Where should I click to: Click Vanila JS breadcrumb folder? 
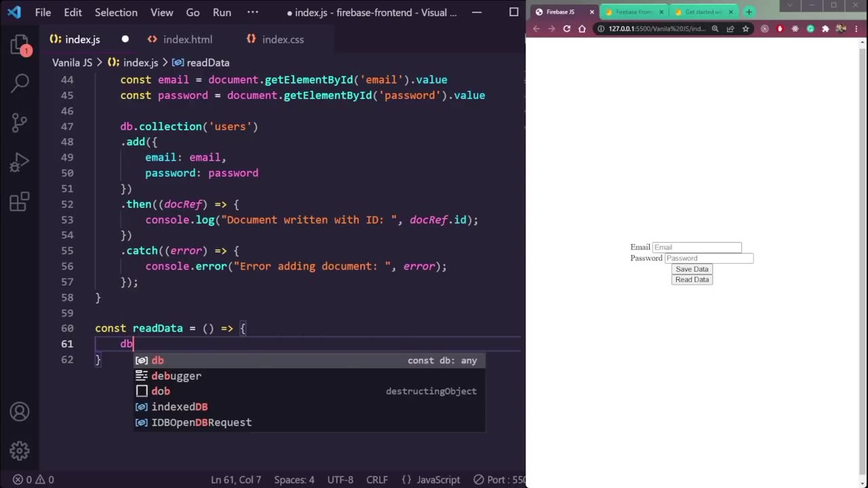(72, 62)
